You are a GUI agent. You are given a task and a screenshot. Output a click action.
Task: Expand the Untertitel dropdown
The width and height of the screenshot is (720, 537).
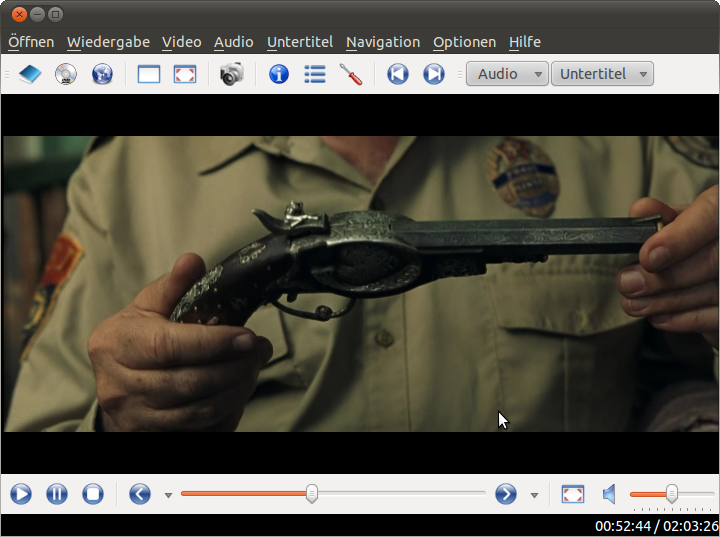pyautogui.click(x=601, y=74)
